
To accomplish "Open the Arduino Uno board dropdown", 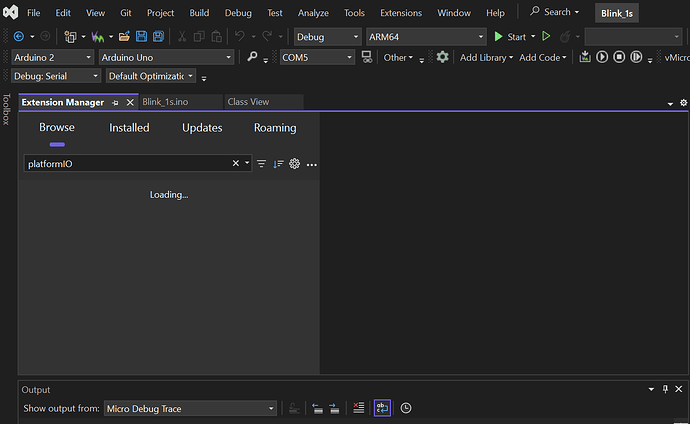I will 166,58.
